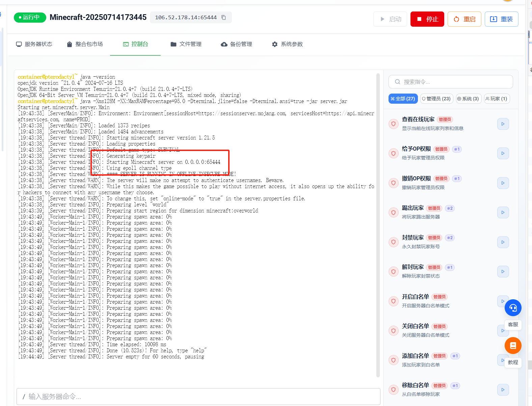Click the shield icon beside 解封玩家
532x406 pixels.
point(393,272)
